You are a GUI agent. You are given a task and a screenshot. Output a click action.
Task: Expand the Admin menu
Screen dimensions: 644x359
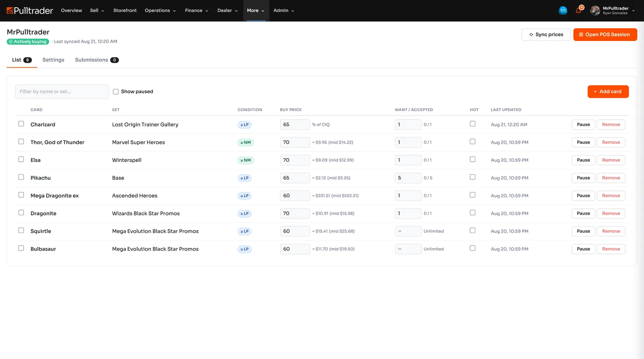[x=284, y=10]
